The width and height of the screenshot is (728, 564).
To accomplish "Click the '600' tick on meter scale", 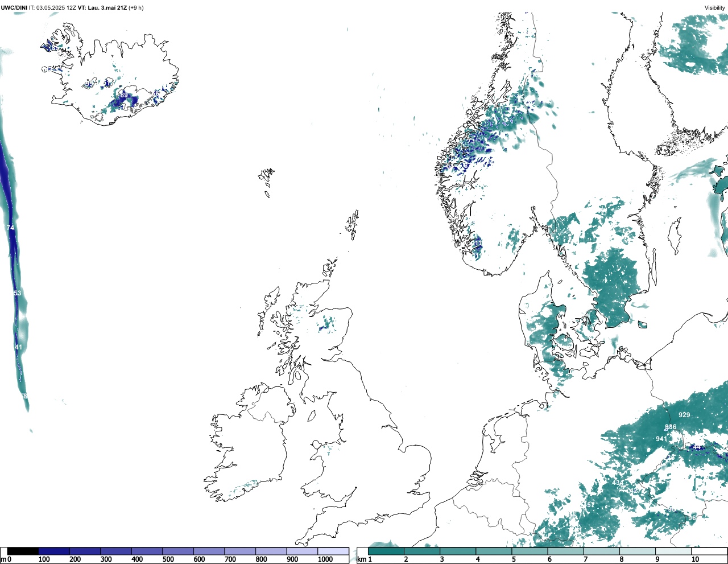I will [199, 559].
